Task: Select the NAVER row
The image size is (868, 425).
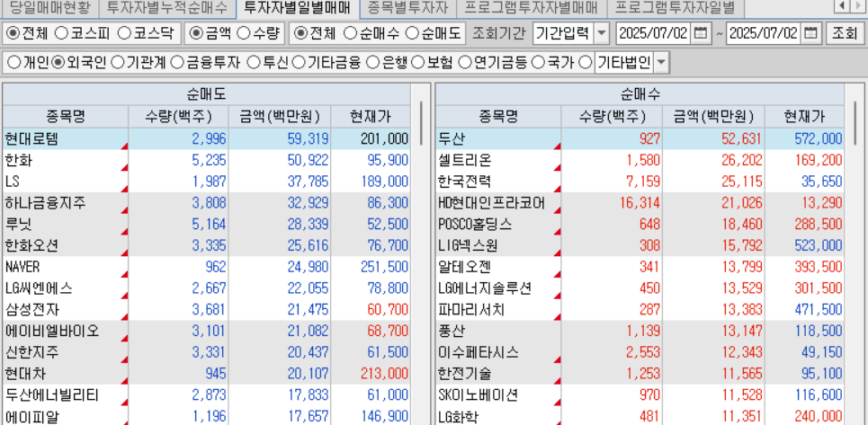Action: tap(207, 266)
